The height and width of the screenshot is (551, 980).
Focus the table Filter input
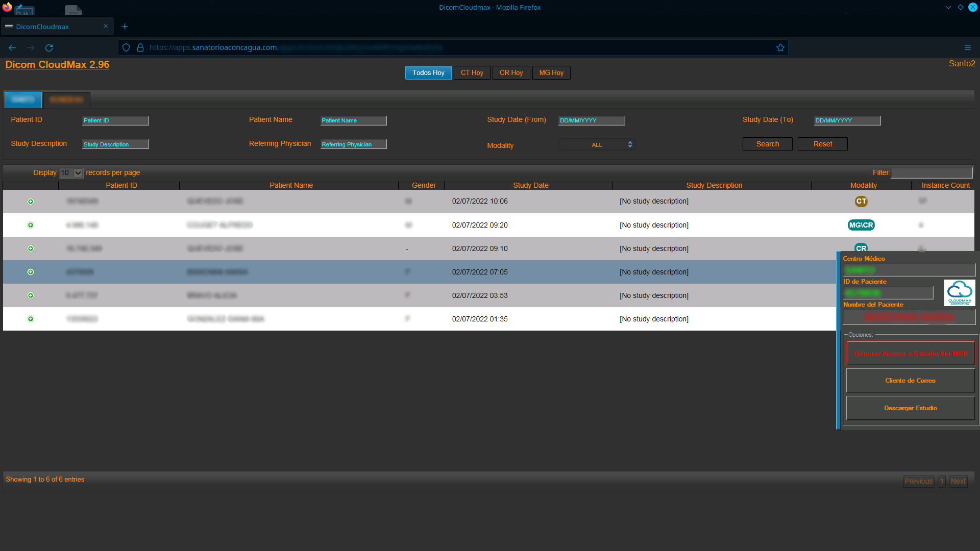click(x=932, y=173)
